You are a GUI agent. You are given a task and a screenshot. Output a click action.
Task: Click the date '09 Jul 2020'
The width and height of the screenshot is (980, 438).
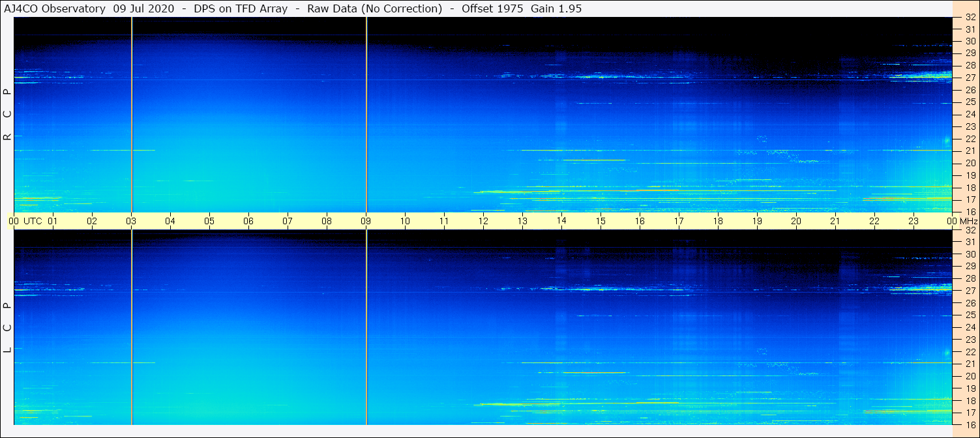pyautogui.click(x=145, y=8)
